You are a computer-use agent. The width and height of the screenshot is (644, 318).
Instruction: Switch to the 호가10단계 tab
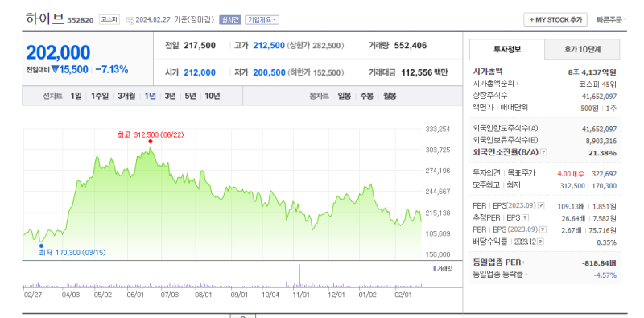[x=582, y=49]
